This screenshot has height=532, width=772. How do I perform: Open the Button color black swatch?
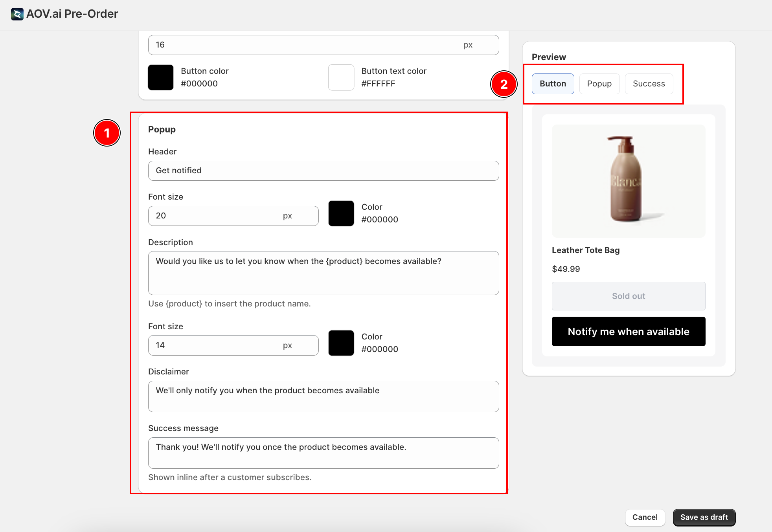point(161,77)
